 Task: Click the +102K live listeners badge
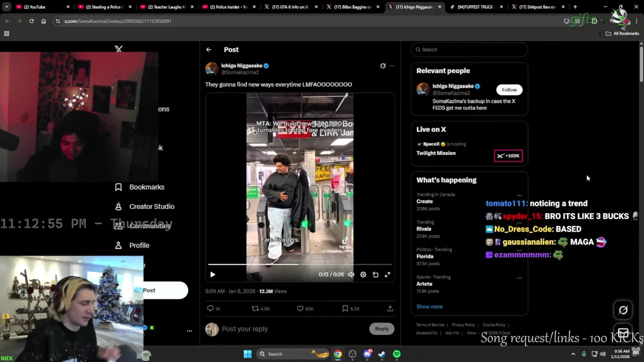pos(508,156)
